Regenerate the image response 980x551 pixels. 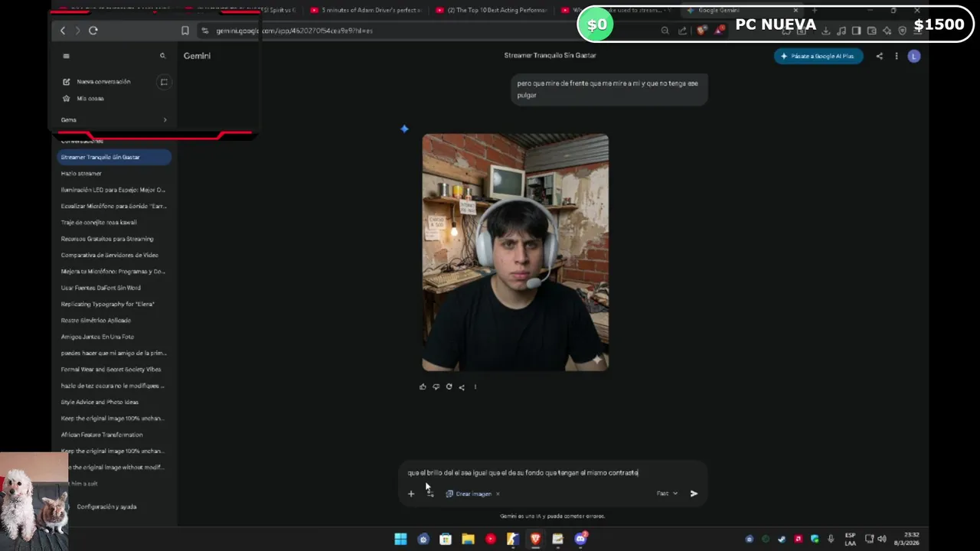pos(449,386)
